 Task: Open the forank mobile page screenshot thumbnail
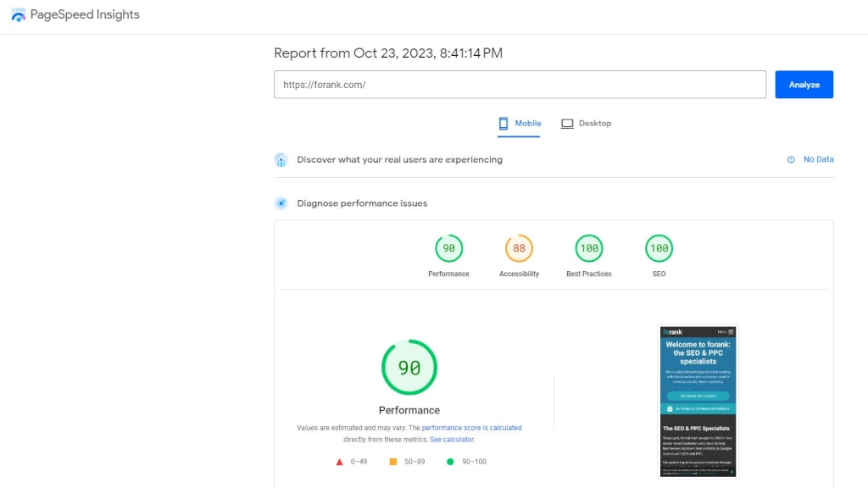[x=698, y=402]
